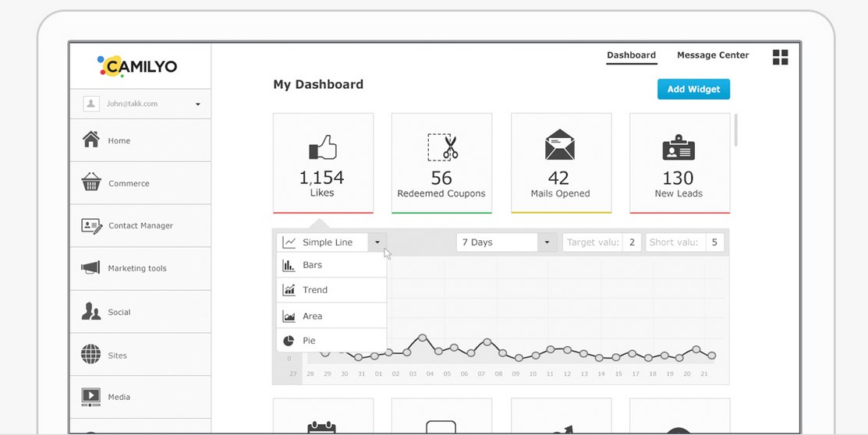
Task: Choose Pie from chart type menu
Action: tap(331, 341)
